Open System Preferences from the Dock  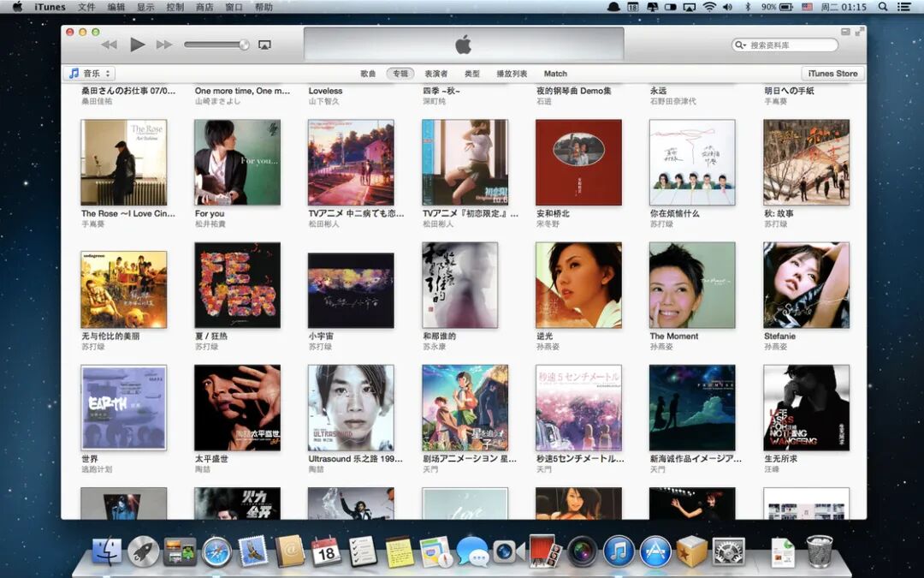(x=728, y=552)
